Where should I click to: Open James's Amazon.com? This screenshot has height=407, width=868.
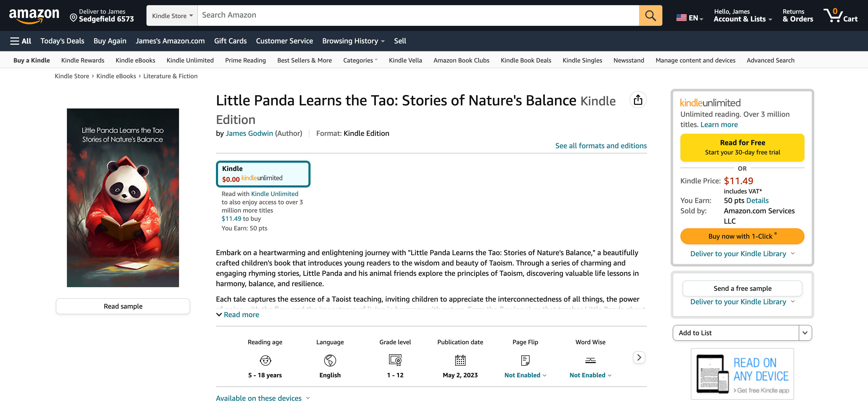click(x=170, y=41)
